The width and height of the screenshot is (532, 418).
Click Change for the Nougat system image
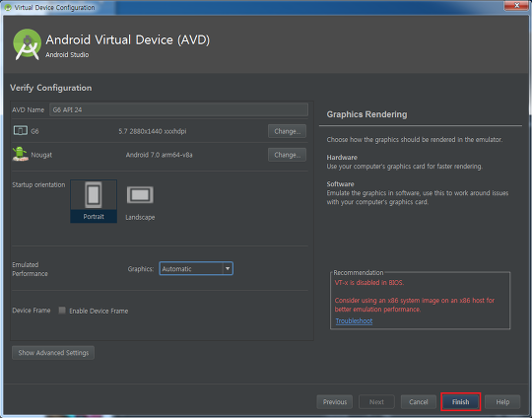pyautogui.click(x=287, y=155)
